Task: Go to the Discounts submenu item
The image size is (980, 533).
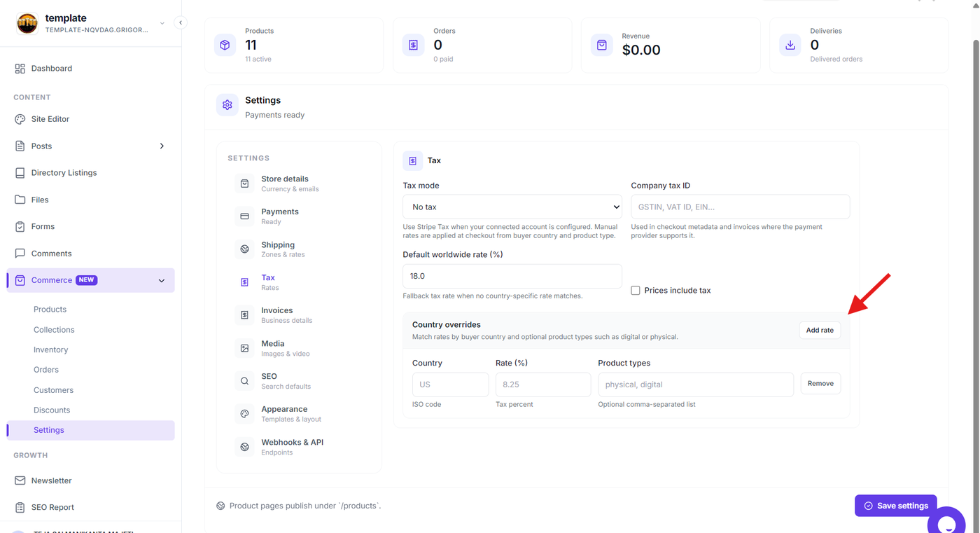Action: coord(52,410)
